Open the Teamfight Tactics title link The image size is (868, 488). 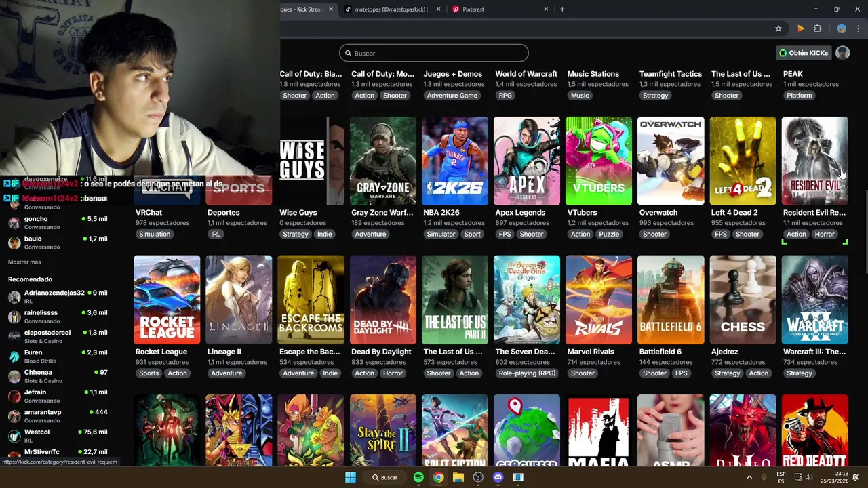(x=671, y=74)
